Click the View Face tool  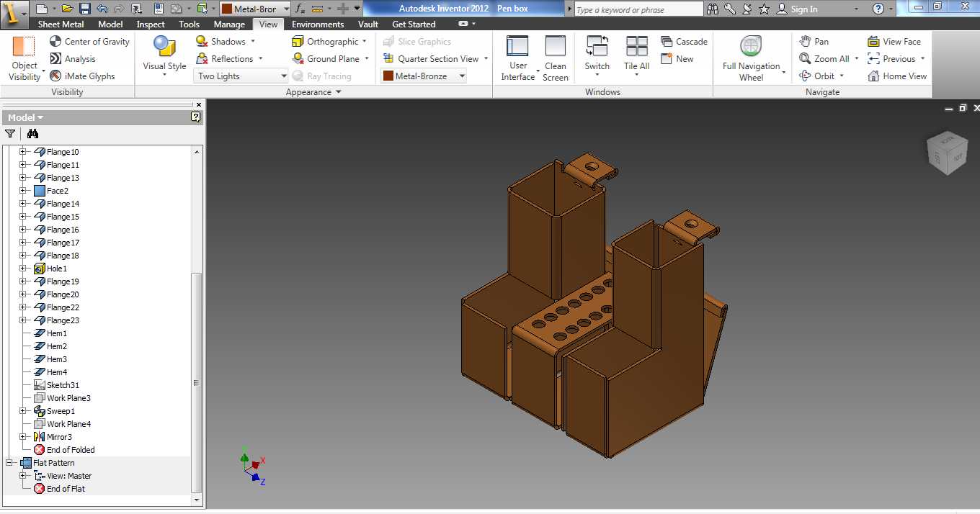(x=894, y=41)
